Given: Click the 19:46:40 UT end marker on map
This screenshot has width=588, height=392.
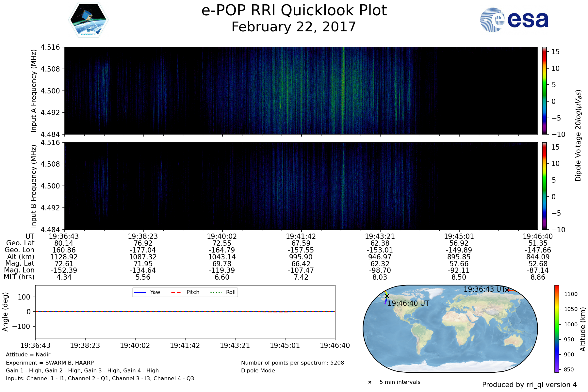Looking at the screenshot, I should coord(387,296).
